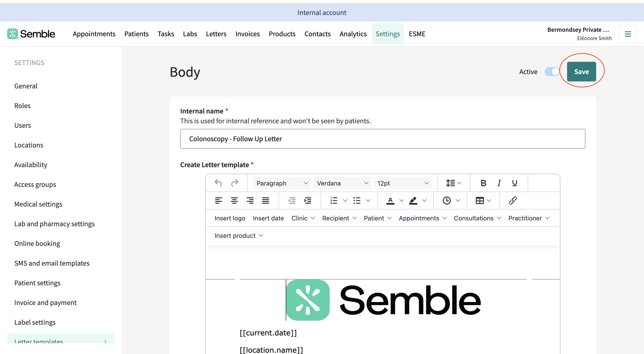Decrease paragraph indent
Image resolution: width=644 pixels, height=354 pixels.
click(x=292, y=200)
